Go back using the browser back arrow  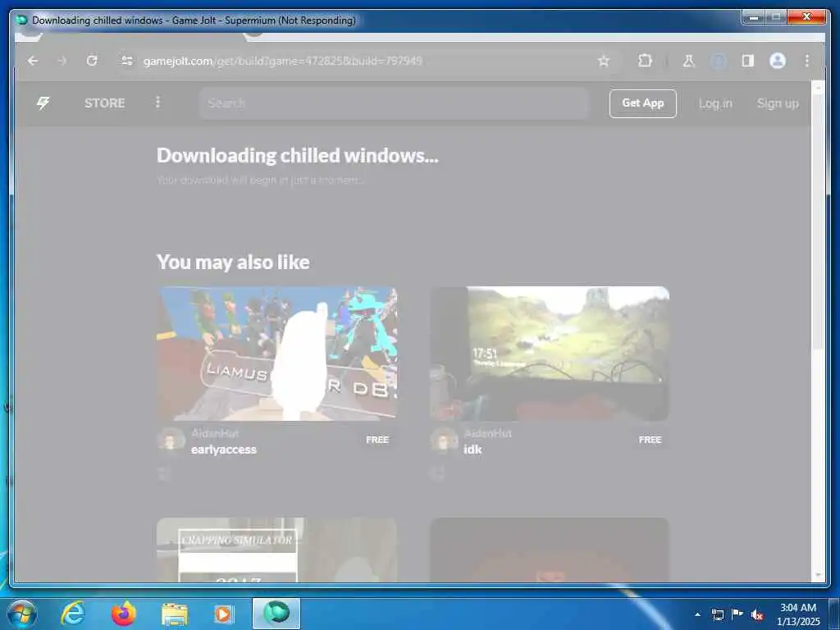33,61
